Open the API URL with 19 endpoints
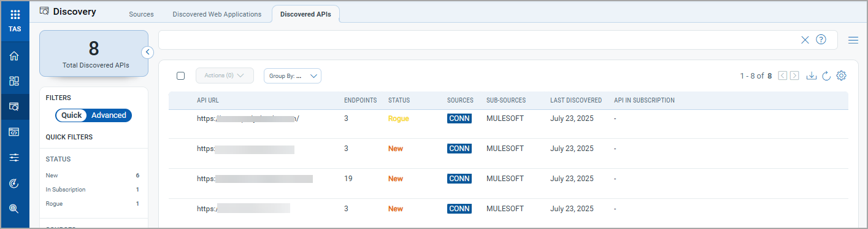 [255, 179]
